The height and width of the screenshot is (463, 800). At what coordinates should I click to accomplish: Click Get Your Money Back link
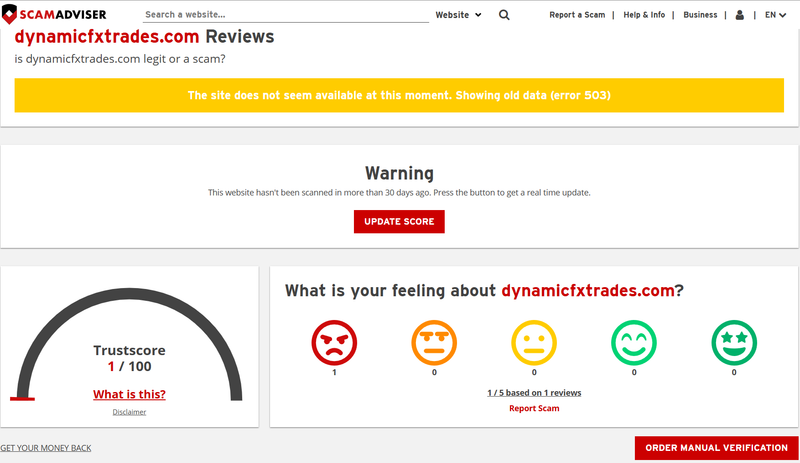[46, 448]
